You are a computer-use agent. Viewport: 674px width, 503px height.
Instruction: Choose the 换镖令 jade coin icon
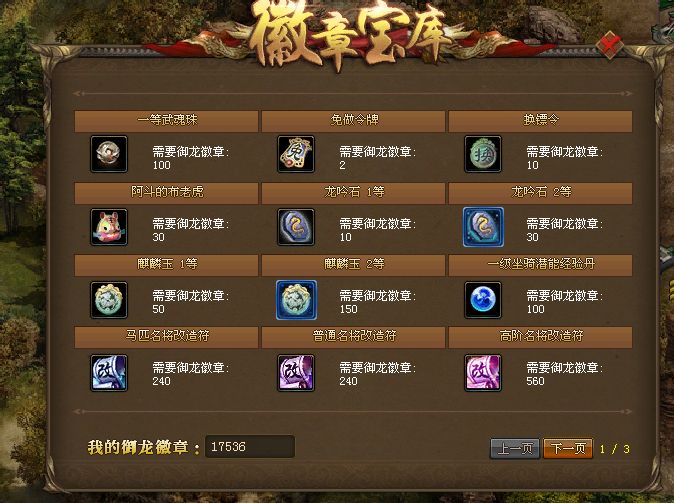click(x=483, y=154)
